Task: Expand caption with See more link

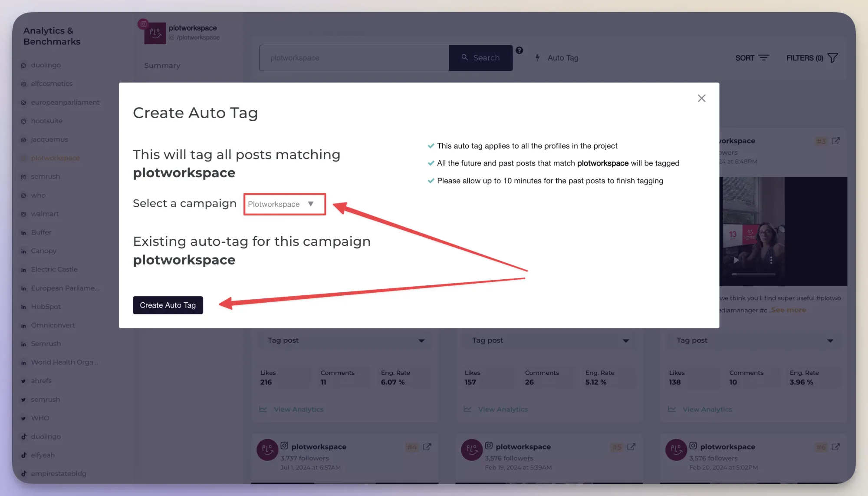Action: 789,310
